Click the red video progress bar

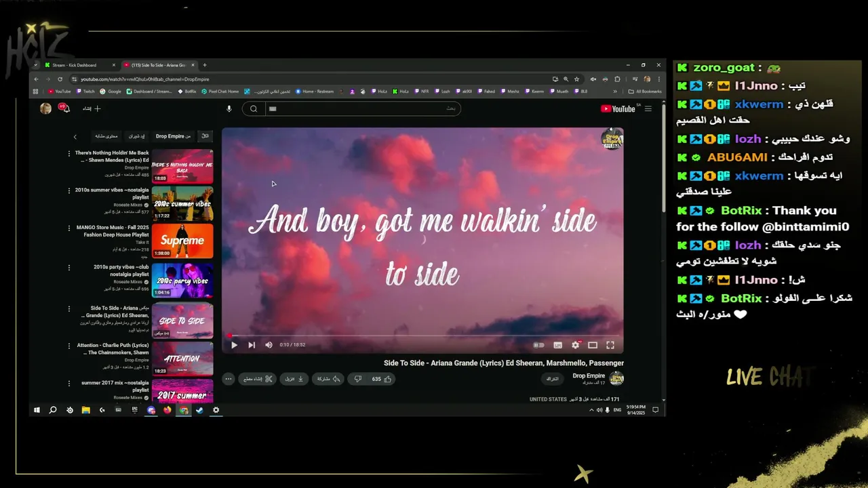coord(422,335)
